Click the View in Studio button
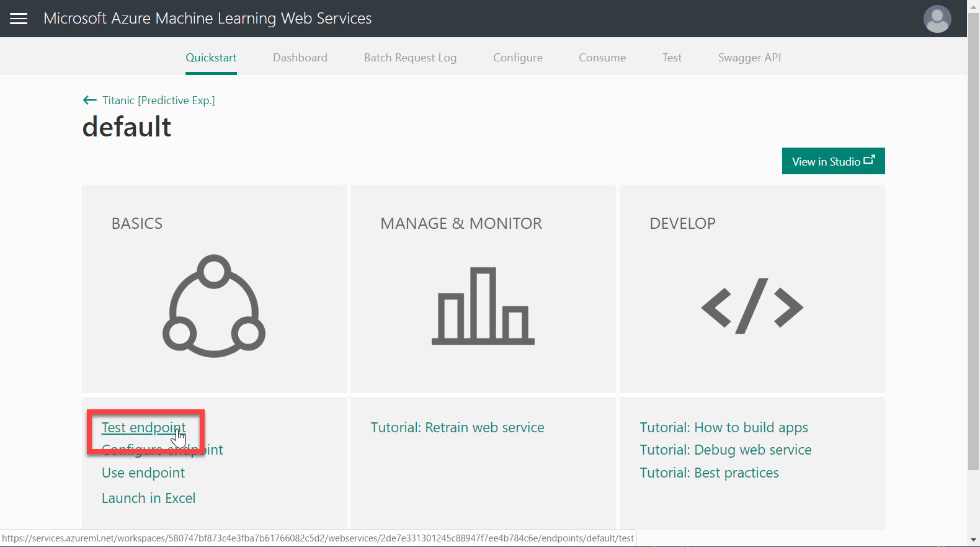The height and width of the screenshot is (547, 980). pos(833,161)
